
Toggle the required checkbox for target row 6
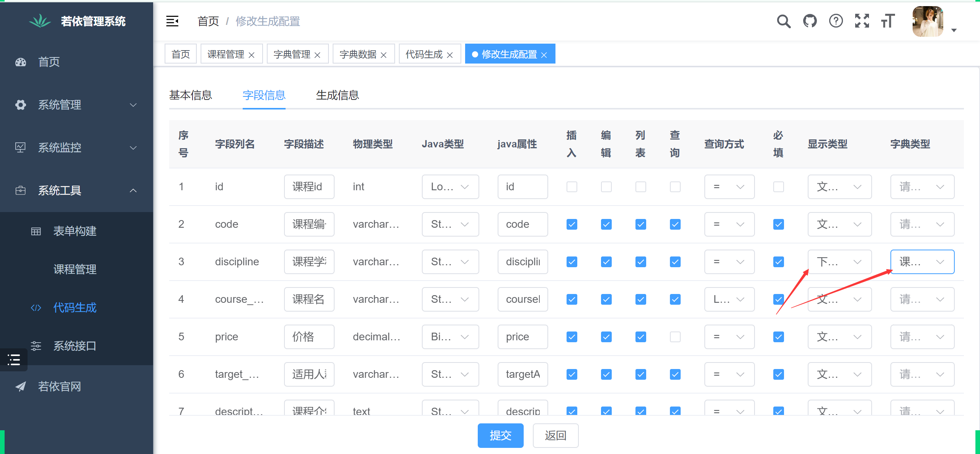click(779, 374)
